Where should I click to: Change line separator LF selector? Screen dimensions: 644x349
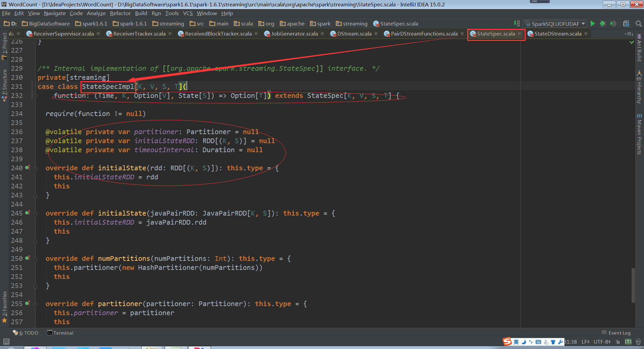pos(586,342)
